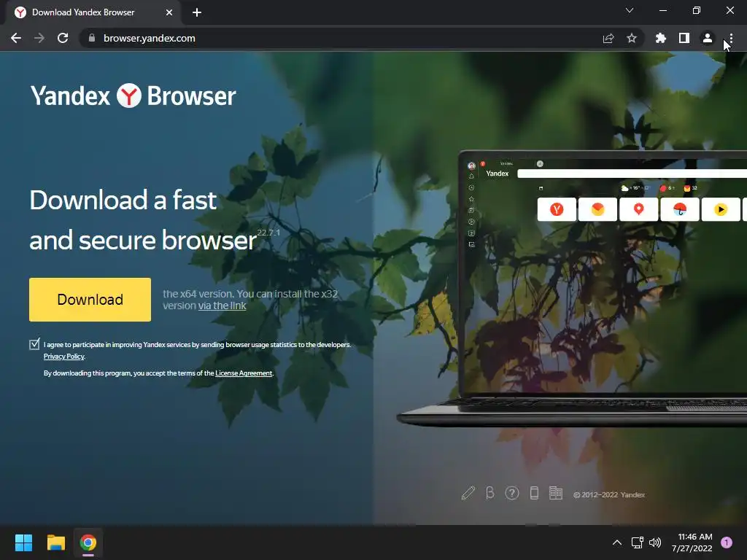Click the Chrome icon in the taskbar
The width and height of the screenshot is (747, 560).
[88, 542]
